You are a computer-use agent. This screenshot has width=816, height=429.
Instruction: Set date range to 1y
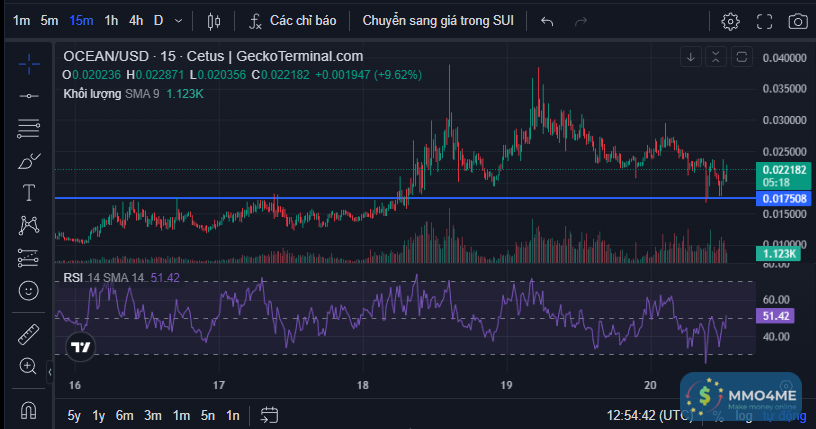coord(98,415)
